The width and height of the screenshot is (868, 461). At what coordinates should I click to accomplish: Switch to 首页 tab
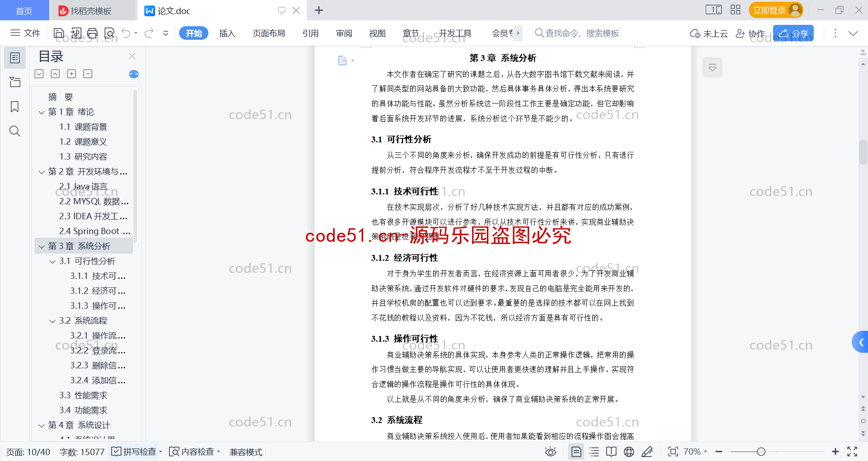click(x=24, y=11)
